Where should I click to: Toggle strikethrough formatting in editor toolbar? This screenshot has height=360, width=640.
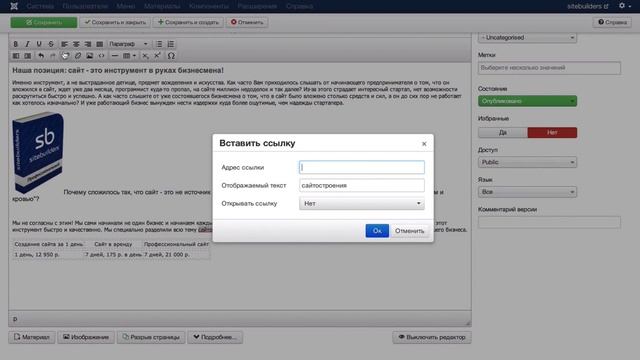51,44
